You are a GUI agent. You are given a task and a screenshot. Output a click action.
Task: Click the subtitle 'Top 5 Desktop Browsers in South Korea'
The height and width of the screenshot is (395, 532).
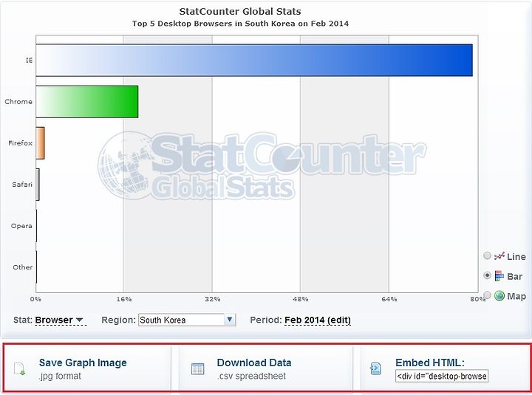(214, 24)
